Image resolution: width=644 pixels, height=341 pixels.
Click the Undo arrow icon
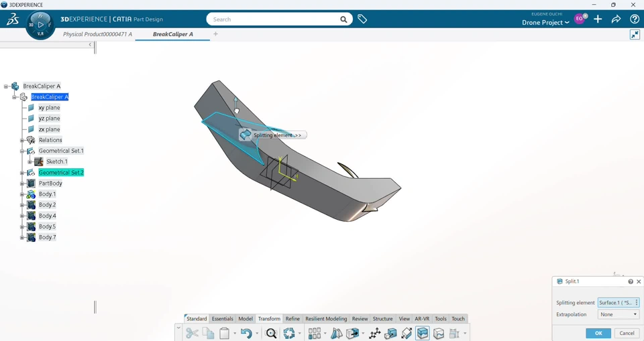246,333
